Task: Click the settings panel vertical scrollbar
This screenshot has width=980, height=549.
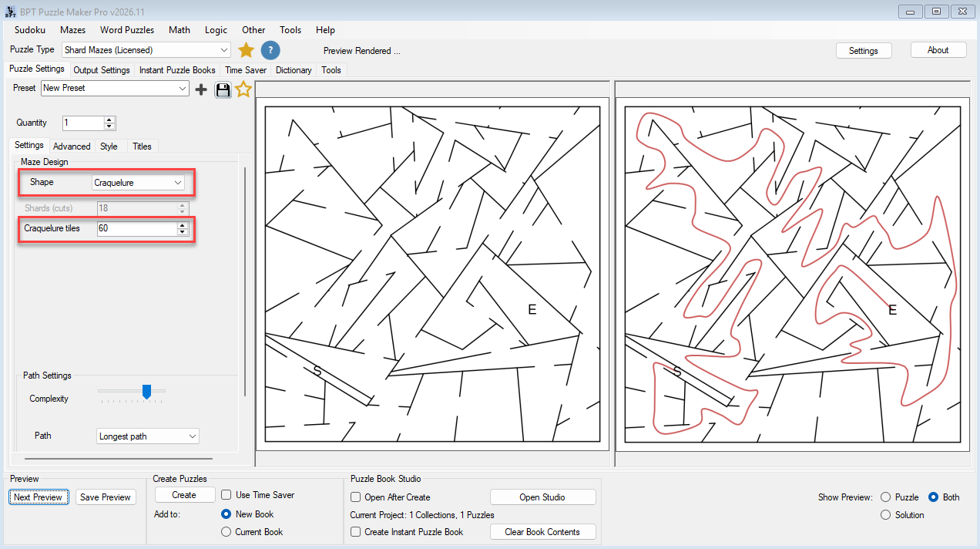Action: pyautogui.click(x=245, y=281)
